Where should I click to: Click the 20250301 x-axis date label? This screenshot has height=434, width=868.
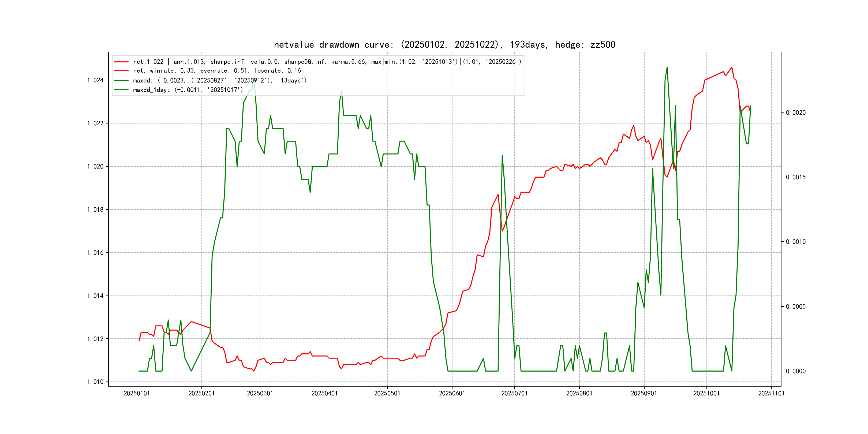pos(260,393)
